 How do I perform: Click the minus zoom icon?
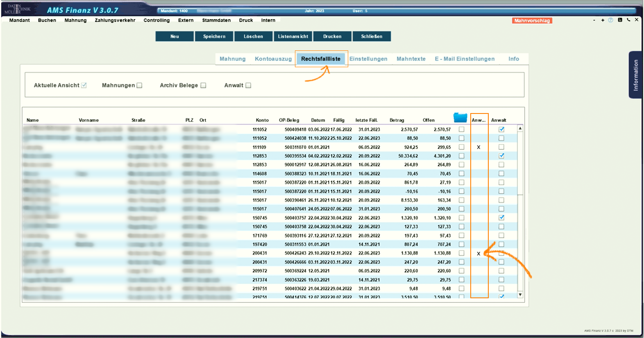tap(594, 20)
